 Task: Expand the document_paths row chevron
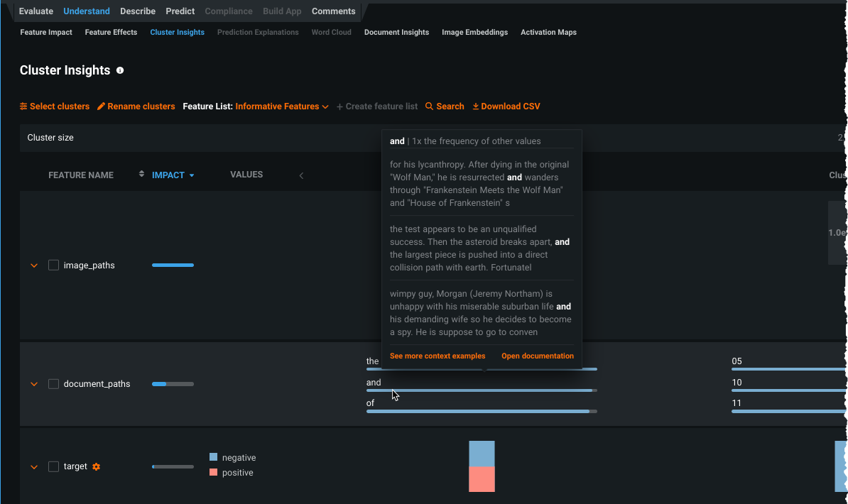(x=33, y=384)
